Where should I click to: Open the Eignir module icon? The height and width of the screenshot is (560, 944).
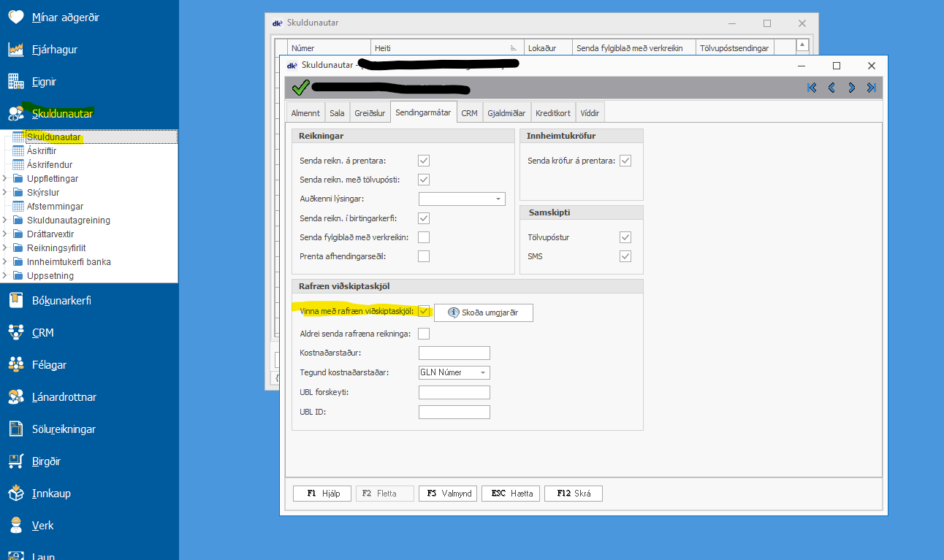[16, 82]
